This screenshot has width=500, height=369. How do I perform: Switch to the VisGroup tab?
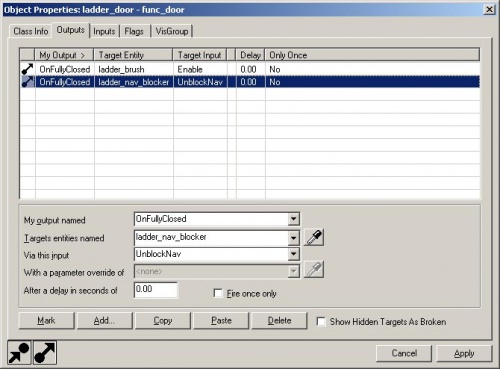pos(172,31)
